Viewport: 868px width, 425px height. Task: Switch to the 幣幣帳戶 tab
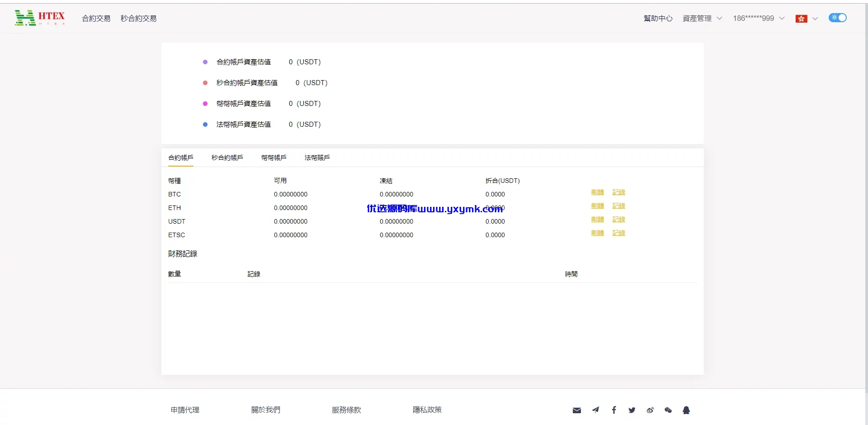pyautogui.click(x=274, y=158)
